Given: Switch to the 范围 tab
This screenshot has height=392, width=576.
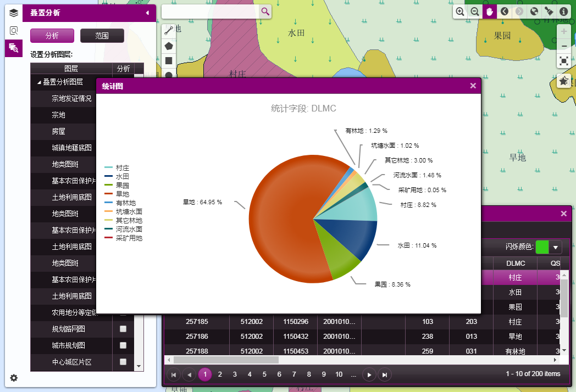Looking at the screenshot, I should [x=102, y=36].
